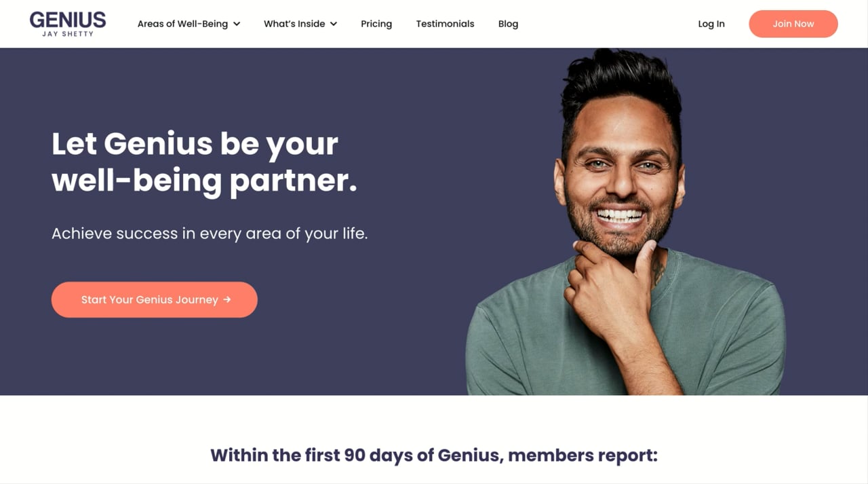Select the orange Join Now button

tap(793, 24)
